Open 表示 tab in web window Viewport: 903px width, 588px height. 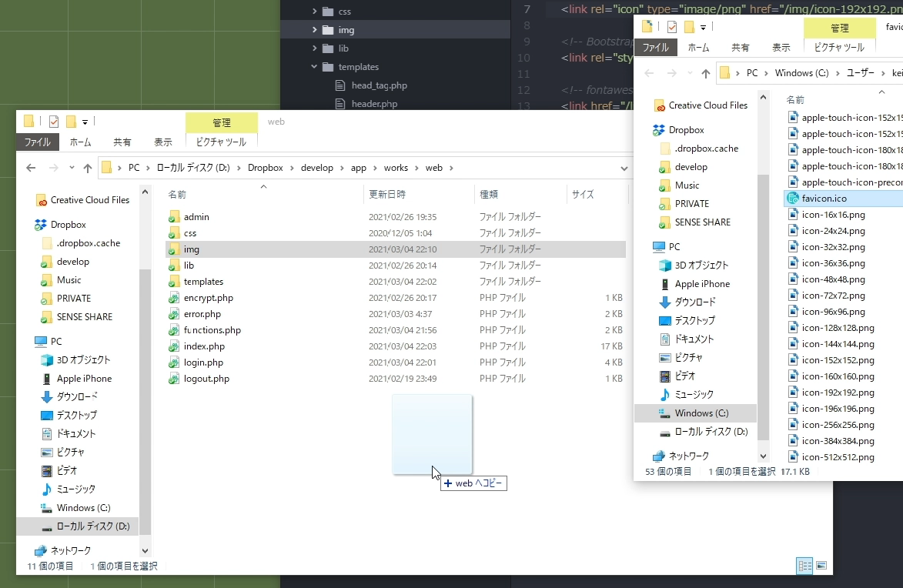[163, 142]
